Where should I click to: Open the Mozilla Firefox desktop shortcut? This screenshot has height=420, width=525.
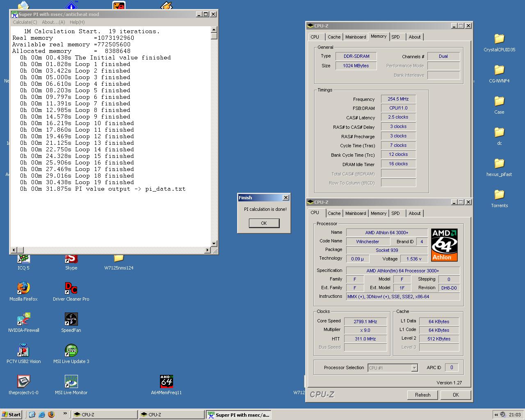[x=23, y=288]
